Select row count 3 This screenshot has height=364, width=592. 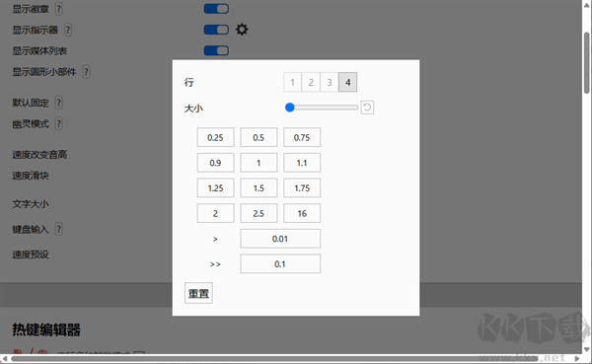click(x=330, y=82)
